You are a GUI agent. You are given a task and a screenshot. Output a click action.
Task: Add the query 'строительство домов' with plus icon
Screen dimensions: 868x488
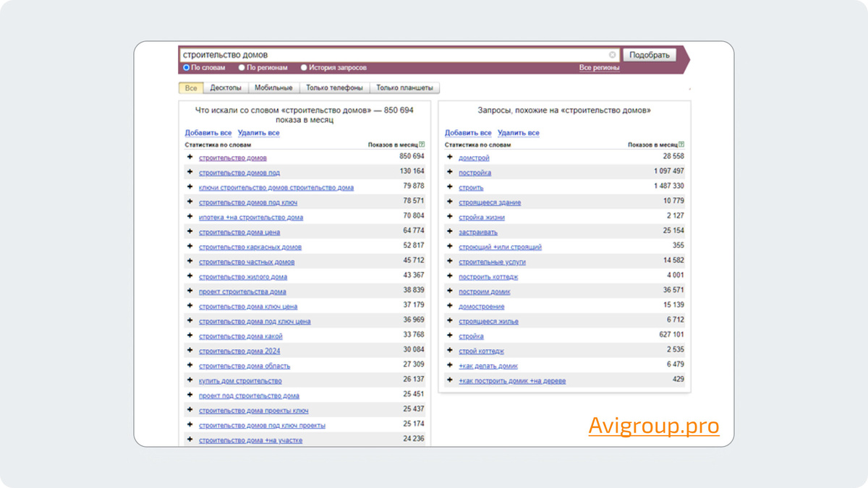point(190,157)
